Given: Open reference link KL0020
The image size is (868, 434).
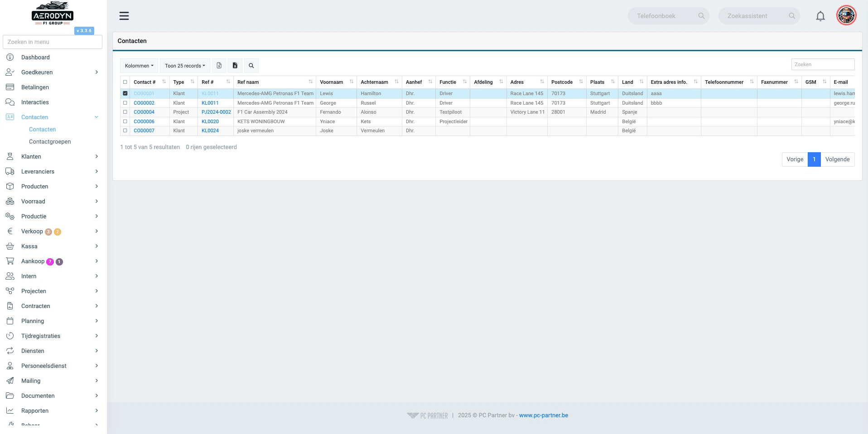Looking at the screenshot, I should (x=210, y=121).
